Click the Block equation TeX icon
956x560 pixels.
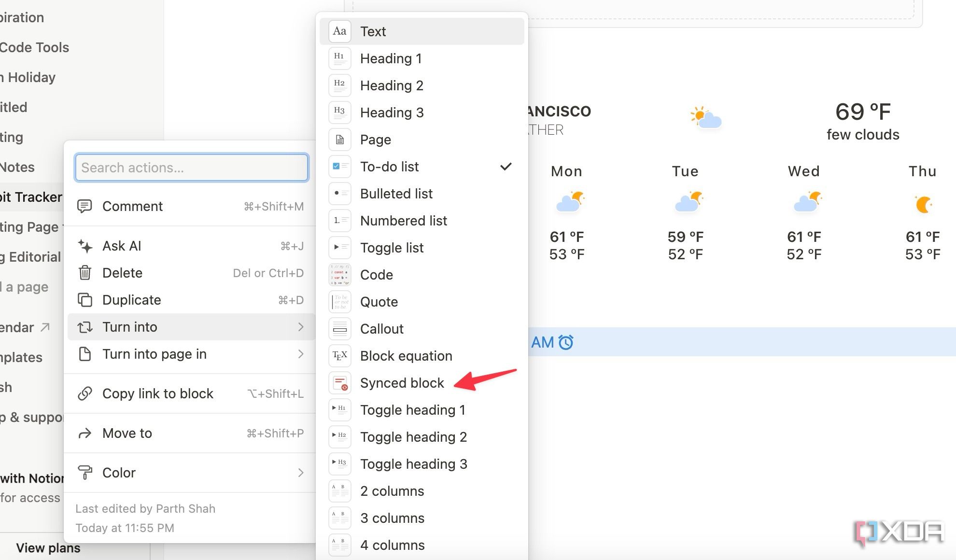click(340, 355)
